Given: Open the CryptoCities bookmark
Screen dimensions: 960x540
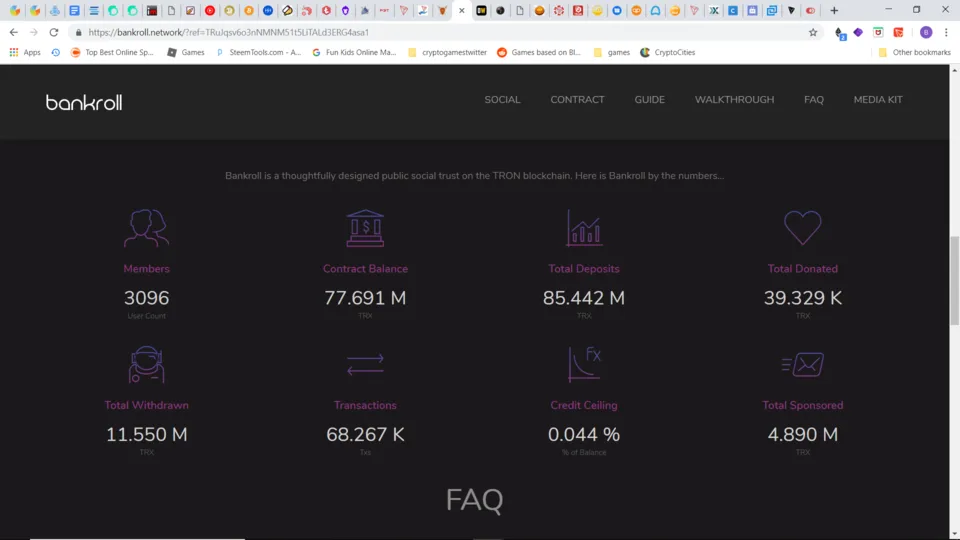Looking at the screenshot, I should coord(667,53).
